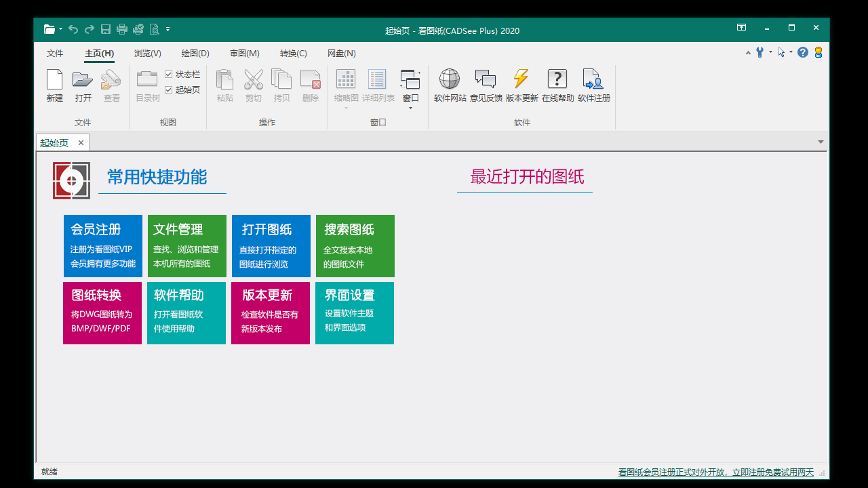Click the Save icon in quick access toolbar

[x=105, y=29]
